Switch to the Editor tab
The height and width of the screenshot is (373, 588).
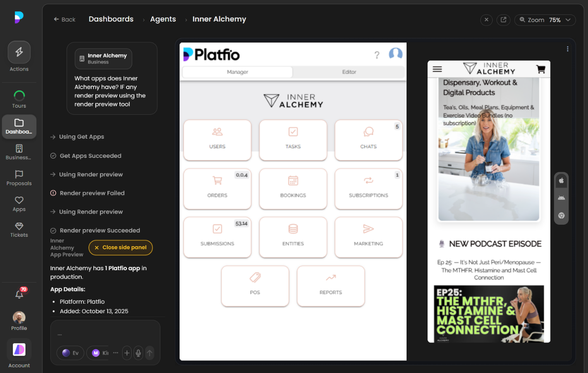coord(349,72)
